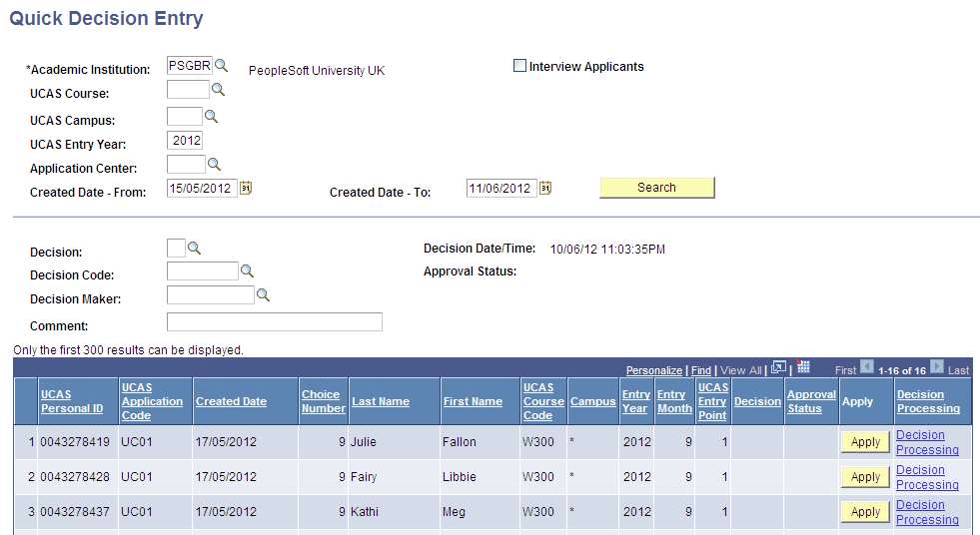Focus the UCAS Campus input field
The image size is (980, 535).
(x=185, y=116)
